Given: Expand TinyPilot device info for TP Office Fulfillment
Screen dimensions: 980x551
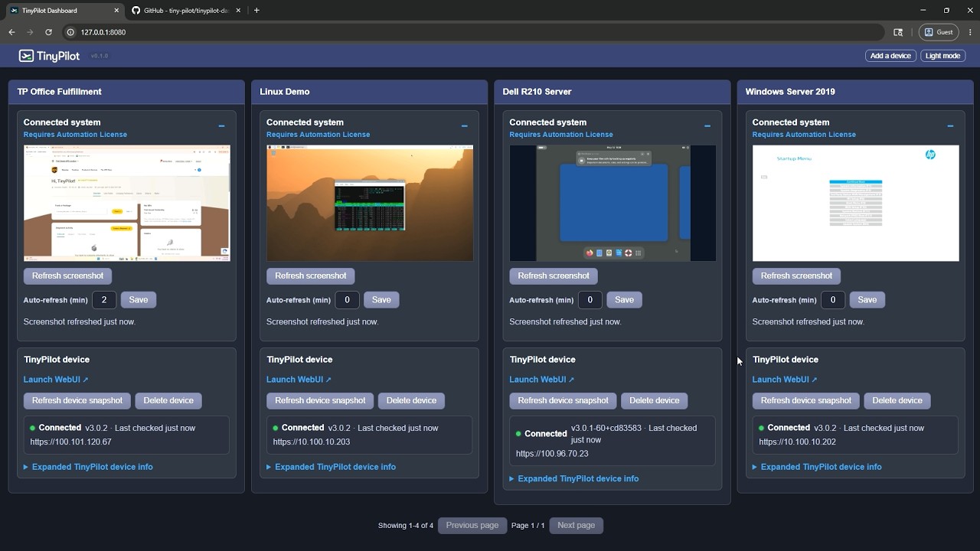Looking at the screenshot, I should (x=88, y=467).
